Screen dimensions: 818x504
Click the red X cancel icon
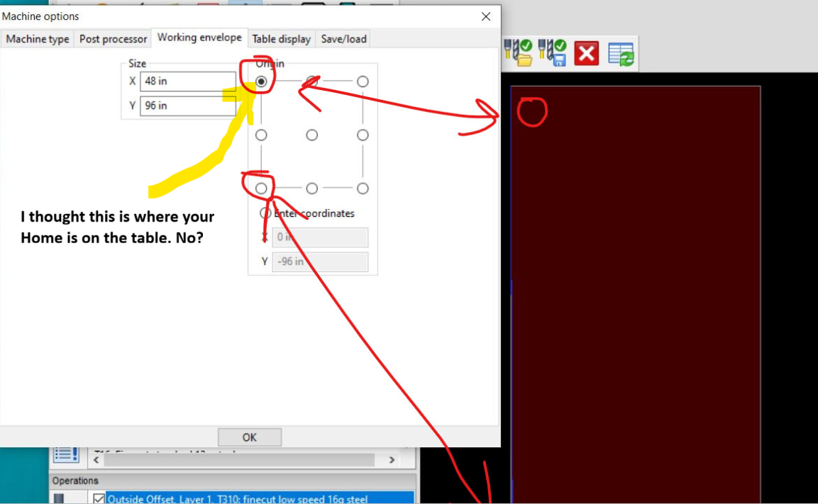point(586,54)
